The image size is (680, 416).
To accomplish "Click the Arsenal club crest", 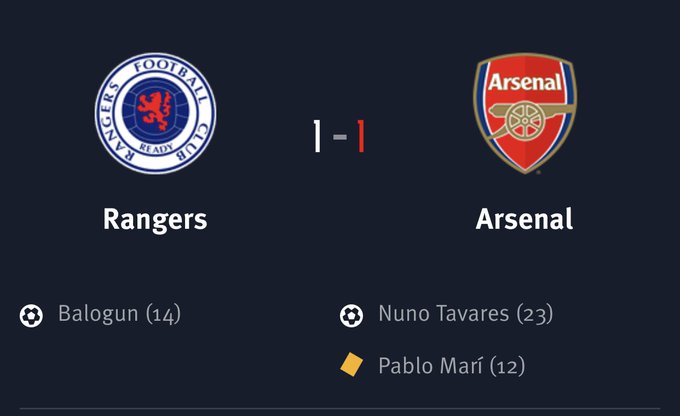I will coord(525,113).
